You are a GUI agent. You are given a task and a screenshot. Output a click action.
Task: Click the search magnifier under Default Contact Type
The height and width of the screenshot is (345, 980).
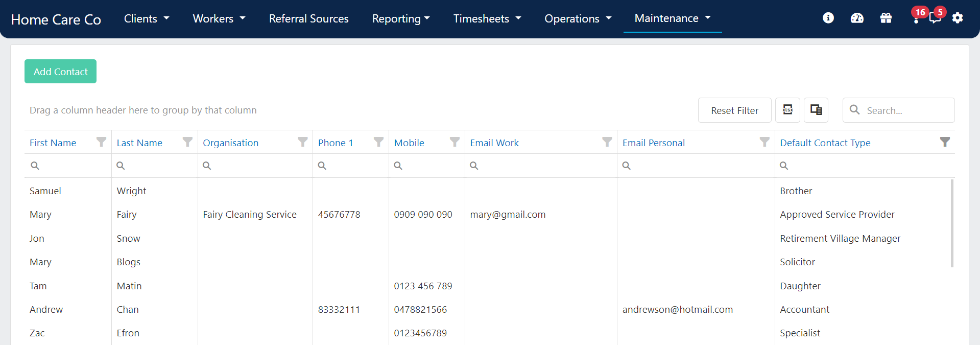[784, 166]
